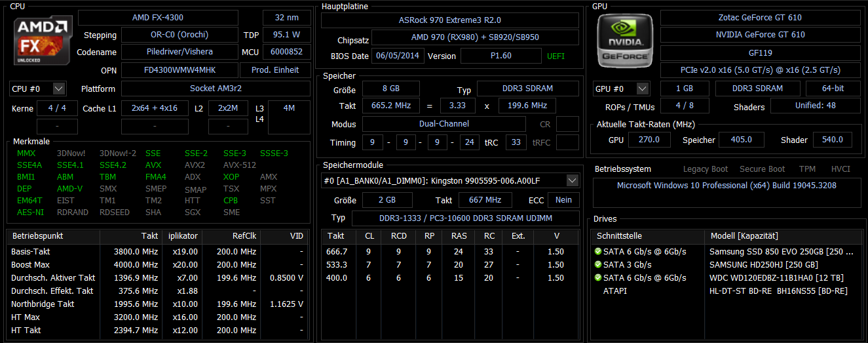Click the Unified: 48 shaders field

[x=816, y=106]
